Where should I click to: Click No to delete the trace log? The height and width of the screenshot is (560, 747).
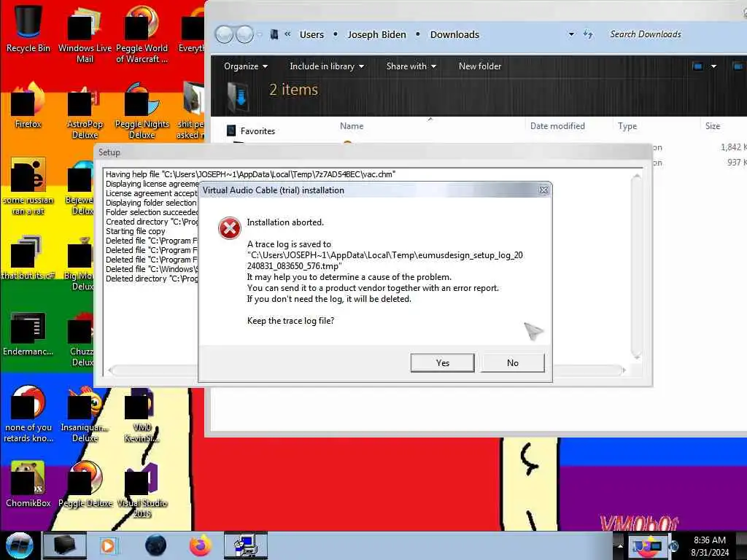click(513, 363)
